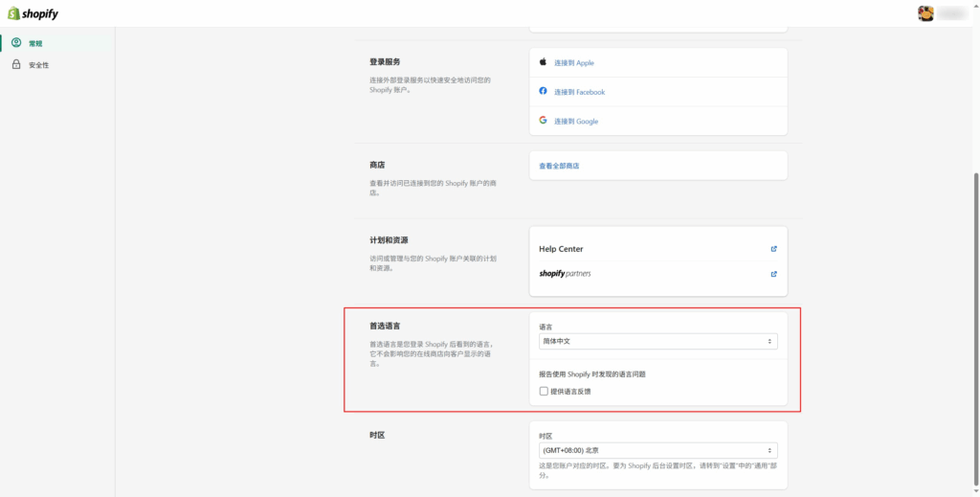The height and width of the screenshot is (497, 980).
Task: Open the 语言 dropdown showing 简体中文
Action: [x=657, y=341]
